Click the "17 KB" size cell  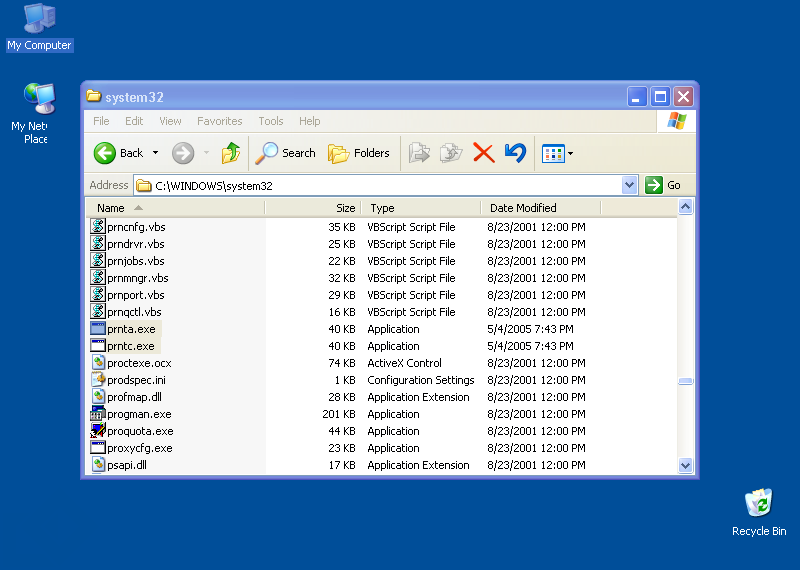point(342,465)
